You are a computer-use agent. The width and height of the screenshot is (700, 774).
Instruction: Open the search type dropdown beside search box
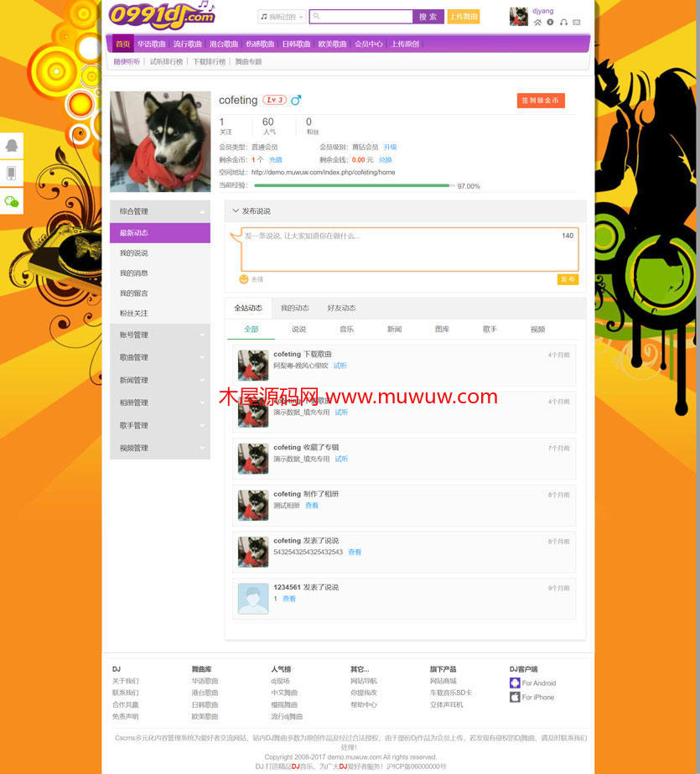(x=282, y=17)
